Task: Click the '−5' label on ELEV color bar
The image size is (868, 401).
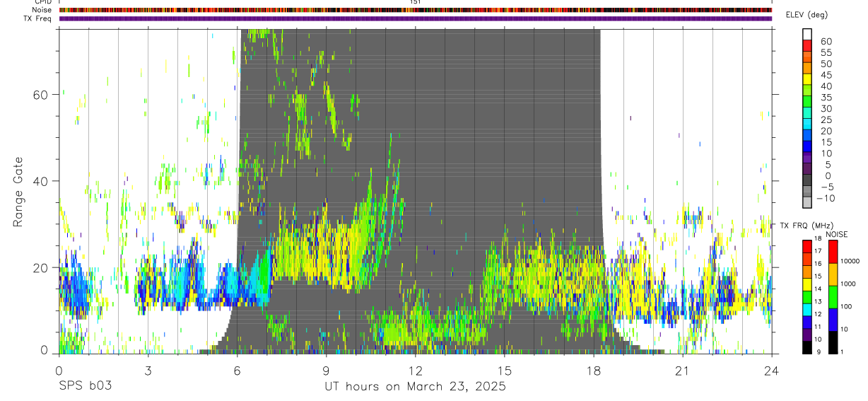Action: [826, 187]
